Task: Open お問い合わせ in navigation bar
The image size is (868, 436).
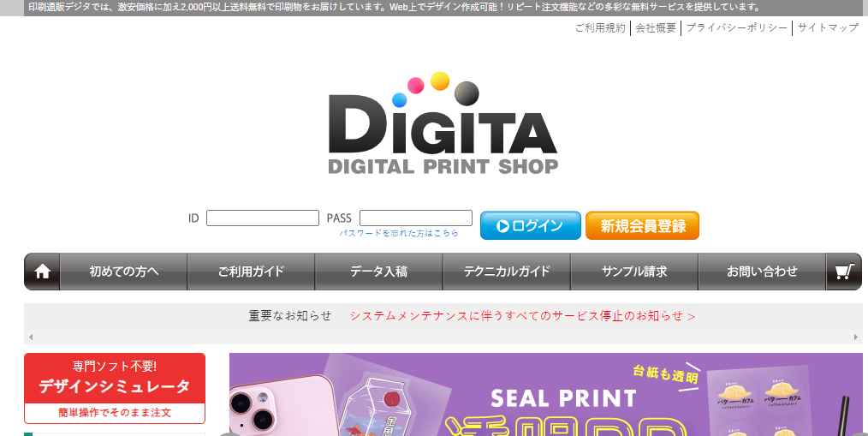Action: pos(762,272)
